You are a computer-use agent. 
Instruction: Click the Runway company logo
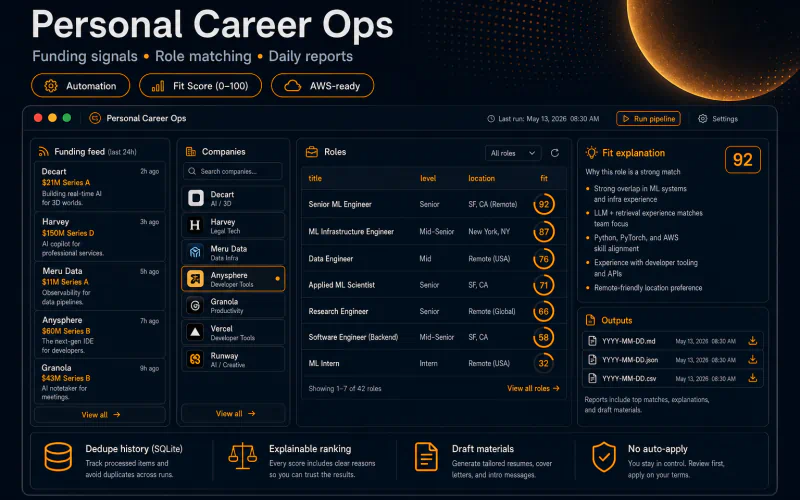195,359
